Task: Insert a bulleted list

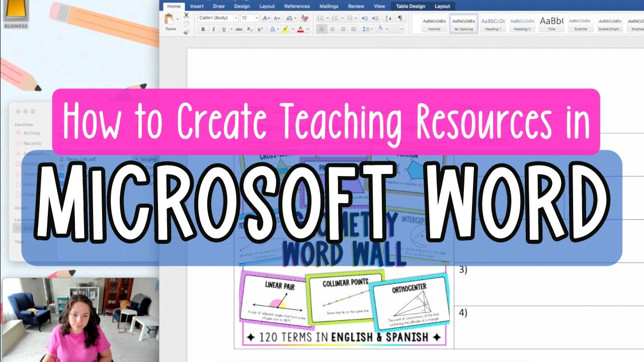Action: 320,18
